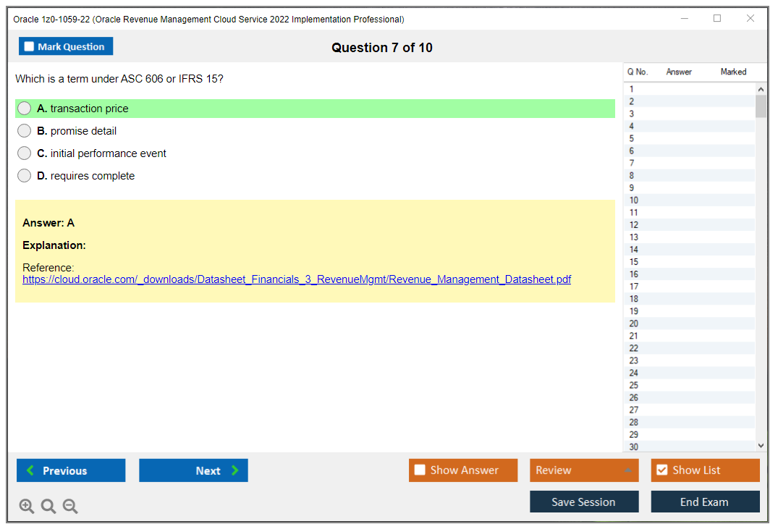Toggle the Show Answer checkbox
778x532 pixels.
(420, 470)
